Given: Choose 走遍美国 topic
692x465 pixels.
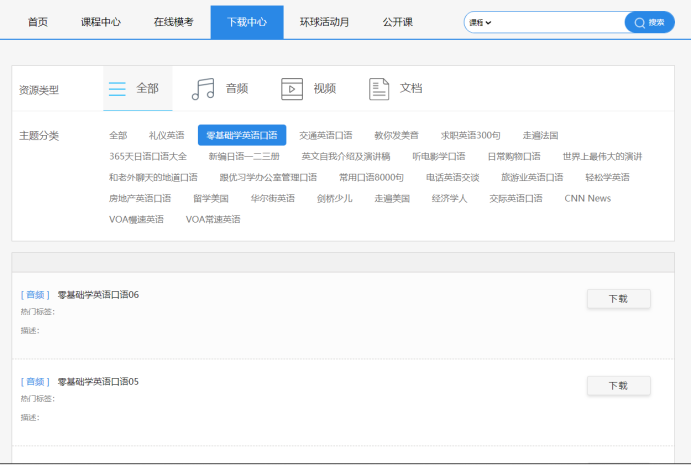Looking at the screenshot, I should 392,199.
